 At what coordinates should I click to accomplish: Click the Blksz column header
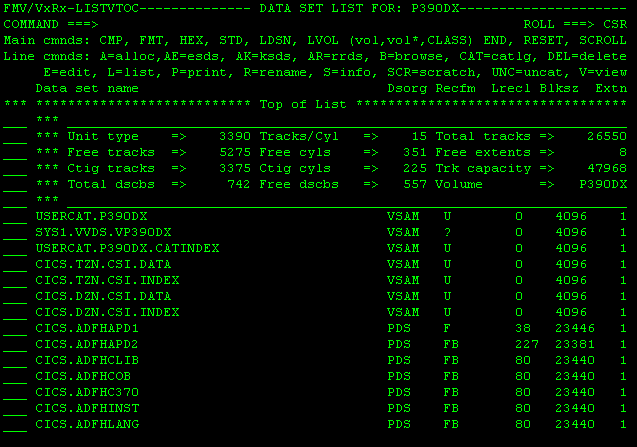click(559, 89)
